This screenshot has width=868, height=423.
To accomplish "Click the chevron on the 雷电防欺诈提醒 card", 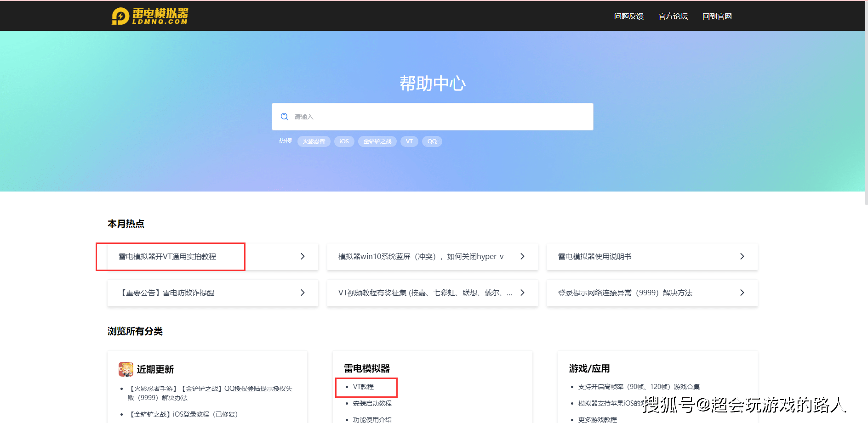I will coord(303,293).
